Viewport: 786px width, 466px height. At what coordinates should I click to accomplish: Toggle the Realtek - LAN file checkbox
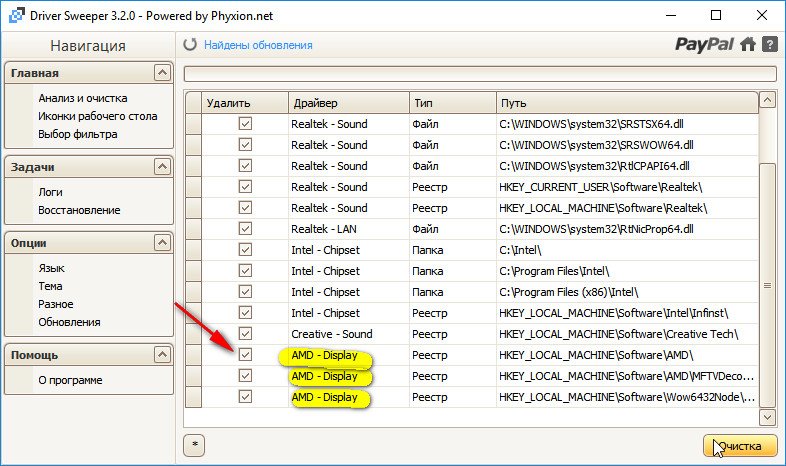coord(245,229)
